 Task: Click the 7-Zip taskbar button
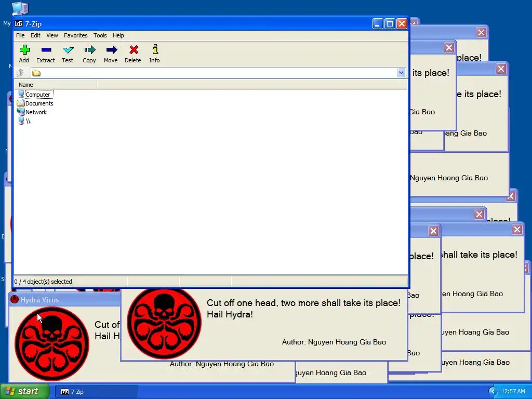coord(96,392)
